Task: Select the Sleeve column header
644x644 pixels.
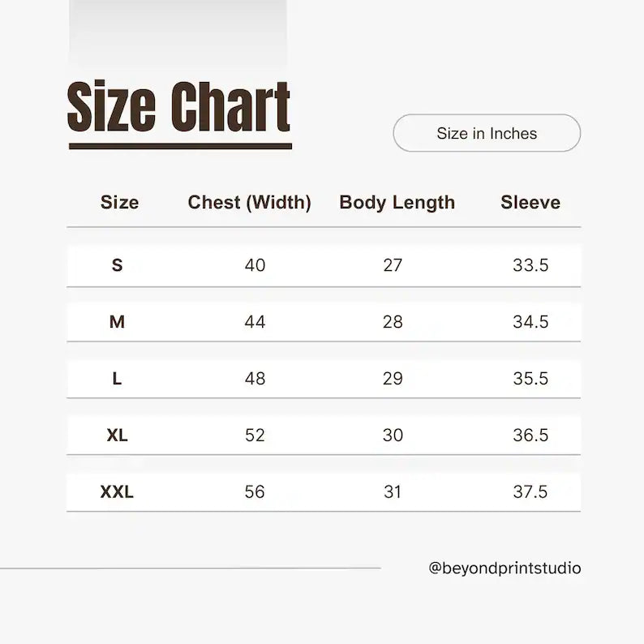Action: point(530,203)
